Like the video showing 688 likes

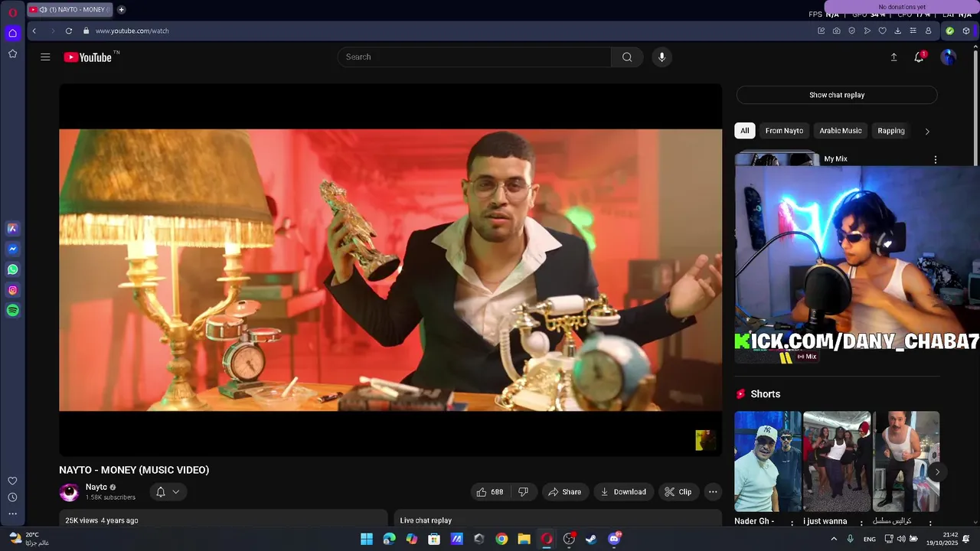coord(489,492)
